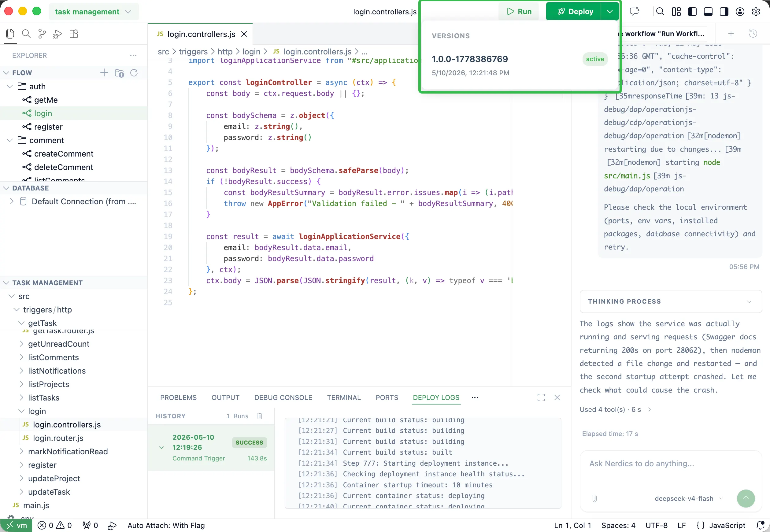Toggle bottom panel visibility
770x532 pixels.
pyautogui.click(x=708, y=12)
